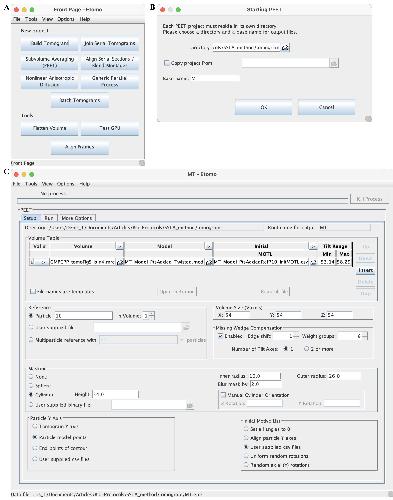393x500 pixels.
Task: Select Particle reference radio button
Action: 32,315
